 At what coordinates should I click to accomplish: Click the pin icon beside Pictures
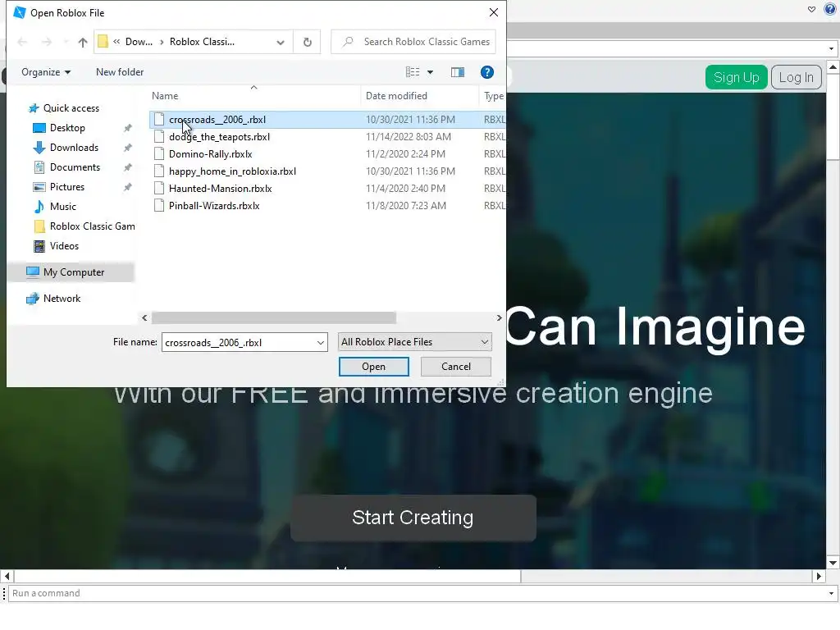coord(127,187)
